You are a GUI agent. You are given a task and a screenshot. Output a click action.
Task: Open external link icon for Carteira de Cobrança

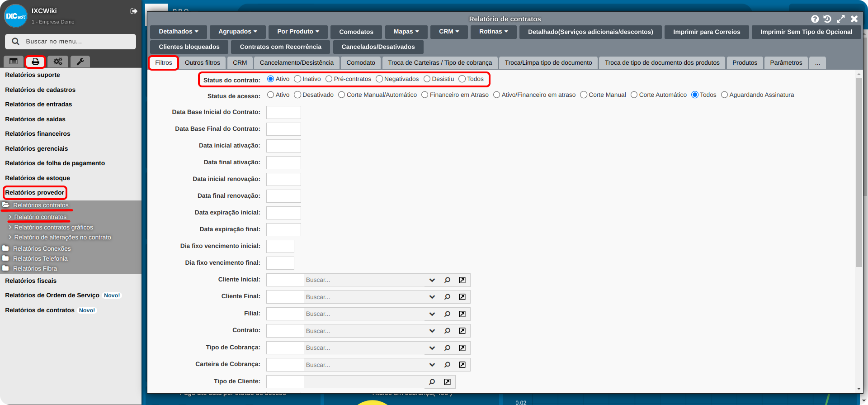[462, 365]
